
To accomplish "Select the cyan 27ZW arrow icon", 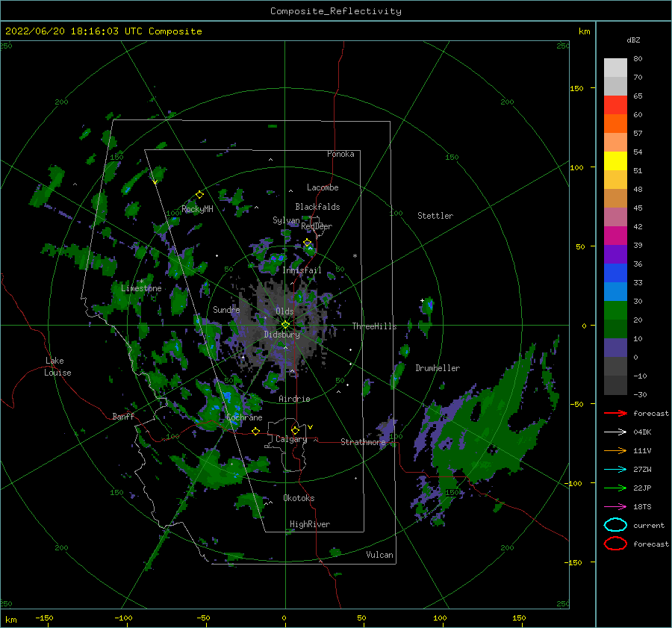I will pos(615,470).
